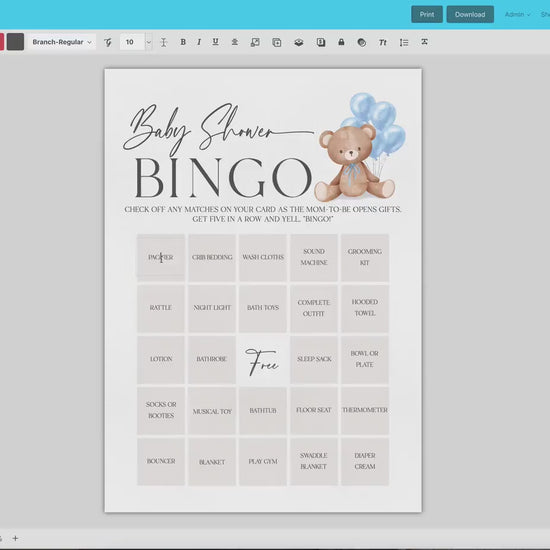The width and height of the screenshot is (550, 550).
Task: Toggle underline formatting
Action: click(215, 42)
